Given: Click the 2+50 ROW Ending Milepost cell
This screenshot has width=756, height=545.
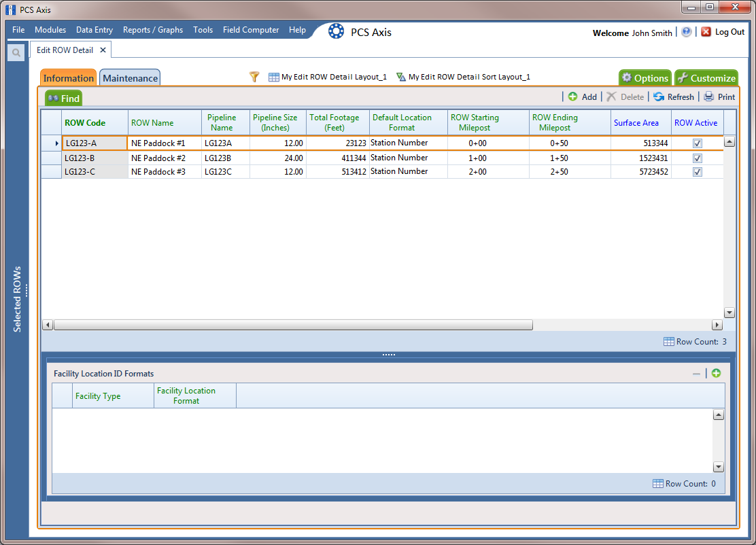Looking at the screenshot, I should (x=570, y=172).
